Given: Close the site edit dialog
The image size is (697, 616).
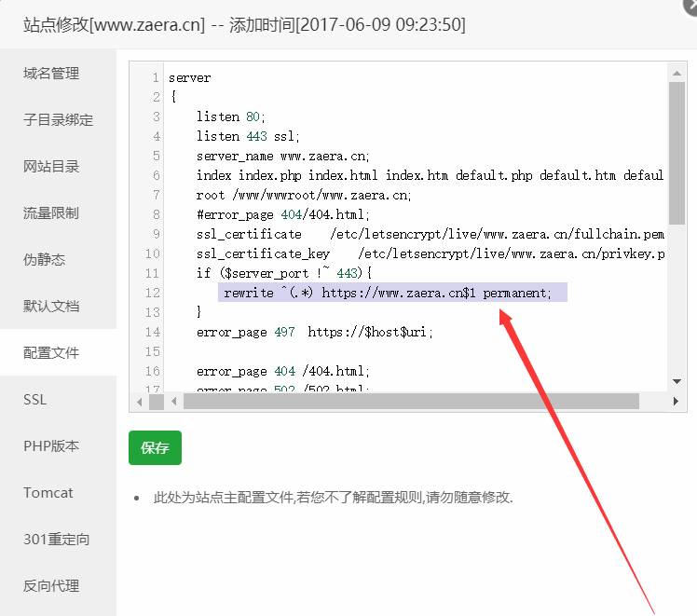Looking at the screenshot, I should point(691,6).
